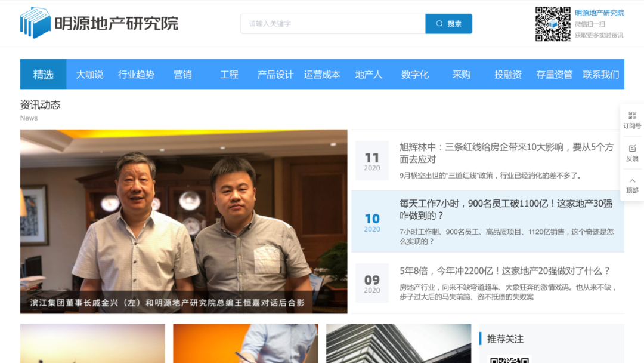Open the 每天工作7小时 article headline
This screenshot has height=363, width=644.
click(x=506, y=209)
